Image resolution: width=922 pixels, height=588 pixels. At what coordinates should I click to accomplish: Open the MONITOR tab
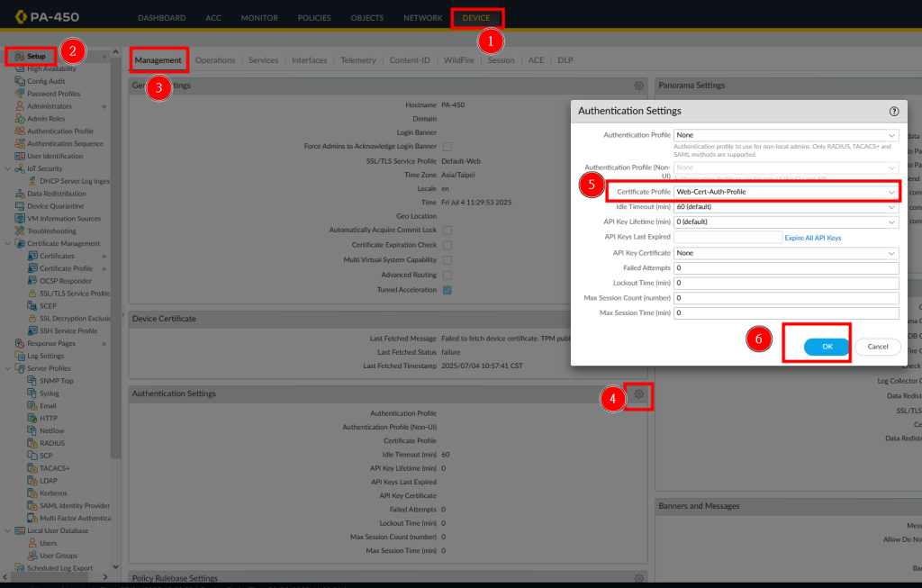click(x=259, y=18)
